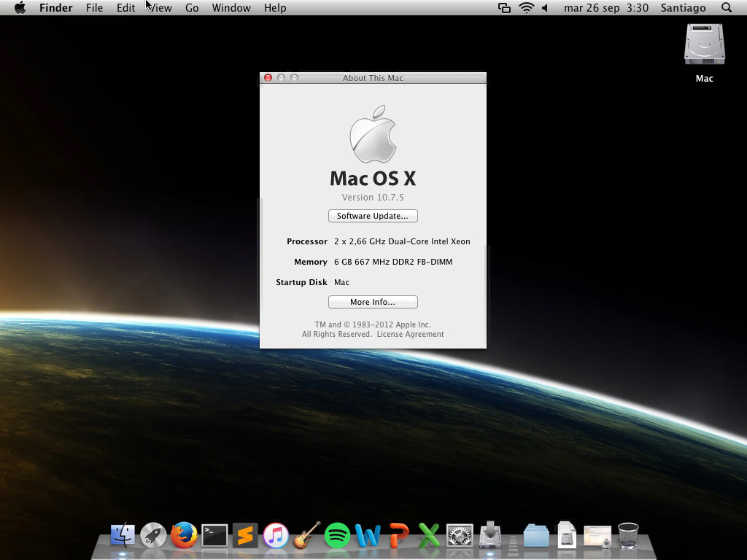
Task: Open the Apple menu
Action: pyautogui.click(x=20, y=8)
